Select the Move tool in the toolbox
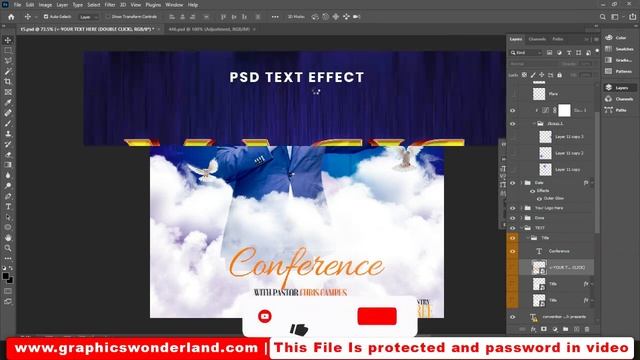Viewport: 640px width, 360px height. (x=8, y=40)
